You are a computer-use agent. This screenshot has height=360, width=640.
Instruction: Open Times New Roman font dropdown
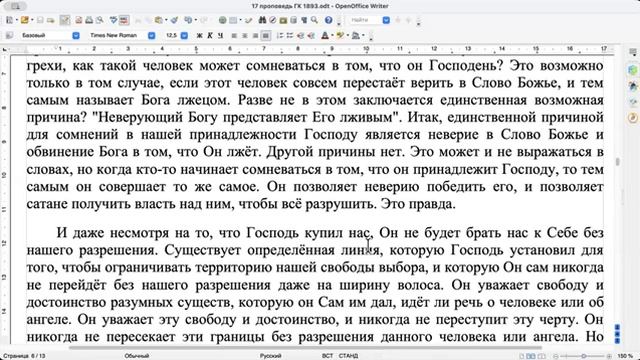[x=151, y=36]
